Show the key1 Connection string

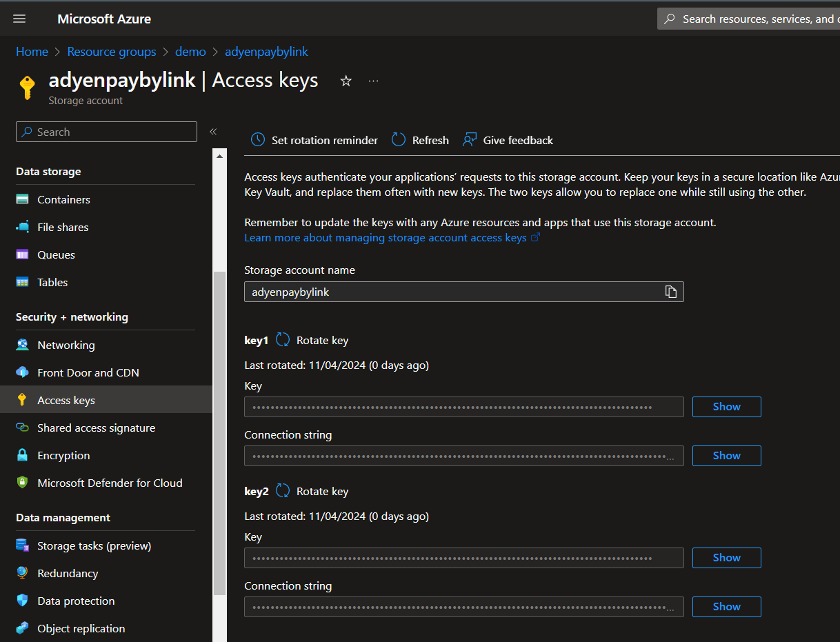pyautogui.click(x=726, y=456)
